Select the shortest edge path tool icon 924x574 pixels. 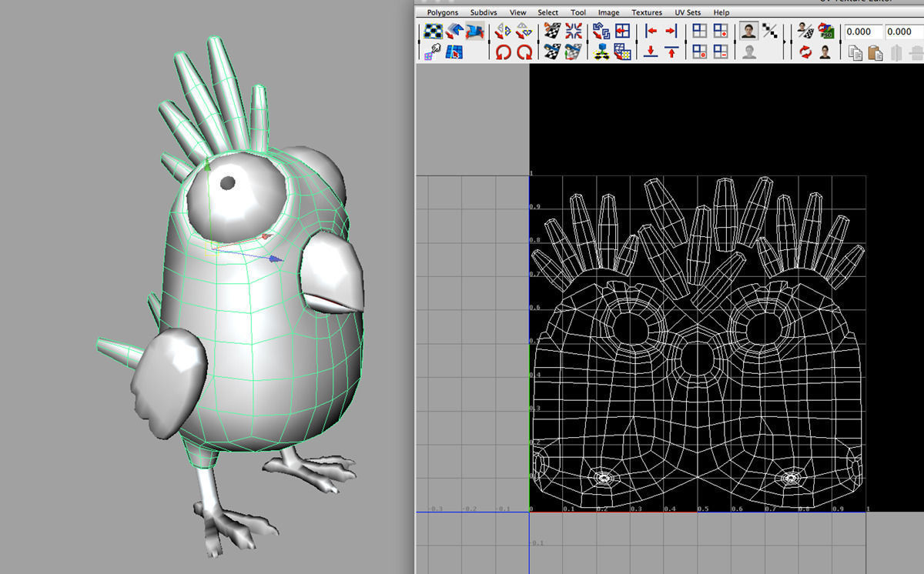[x=454, y=52]
